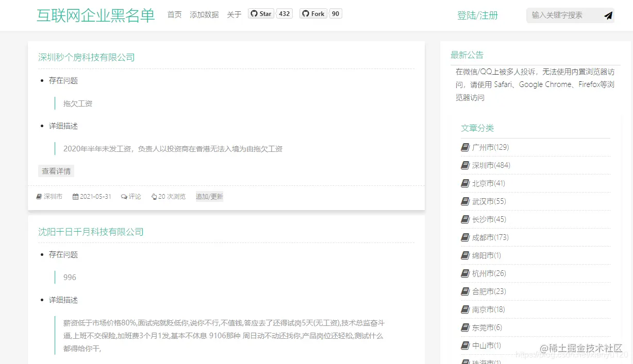The width and height of the screenshot is (633, 364).
Task: Click the keyword search input field
Action: [x=562, y=15]
